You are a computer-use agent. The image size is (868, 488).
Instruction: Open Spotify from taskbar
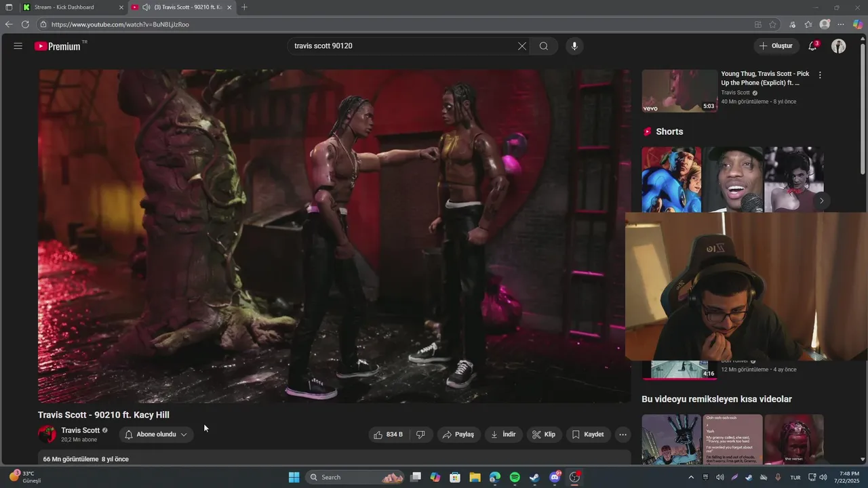click(515, 477)
